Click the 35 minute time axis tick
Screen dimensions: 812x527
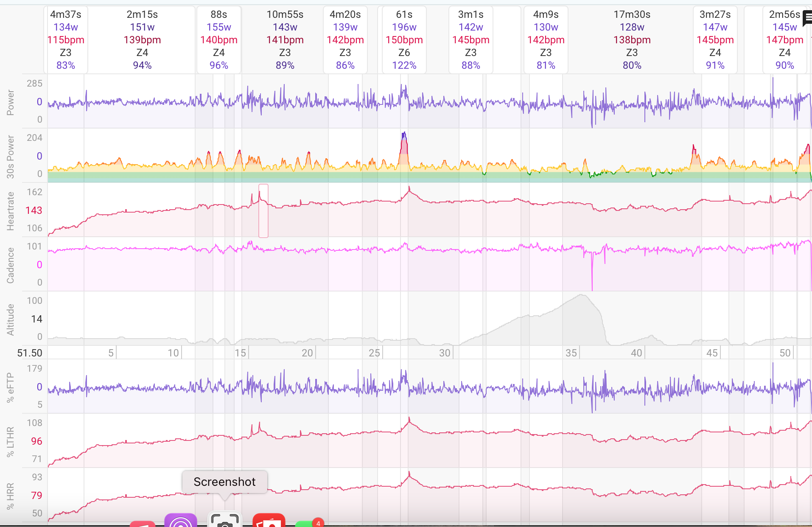[x=571, y=353]
